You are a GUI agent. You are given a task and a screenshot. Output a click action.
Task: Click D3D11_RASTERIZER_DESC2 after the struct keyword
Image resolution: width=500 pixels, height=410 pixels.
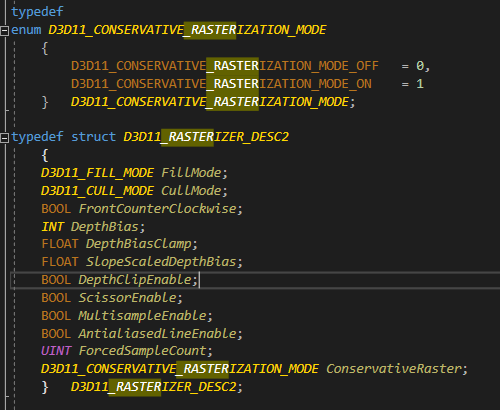206,137
